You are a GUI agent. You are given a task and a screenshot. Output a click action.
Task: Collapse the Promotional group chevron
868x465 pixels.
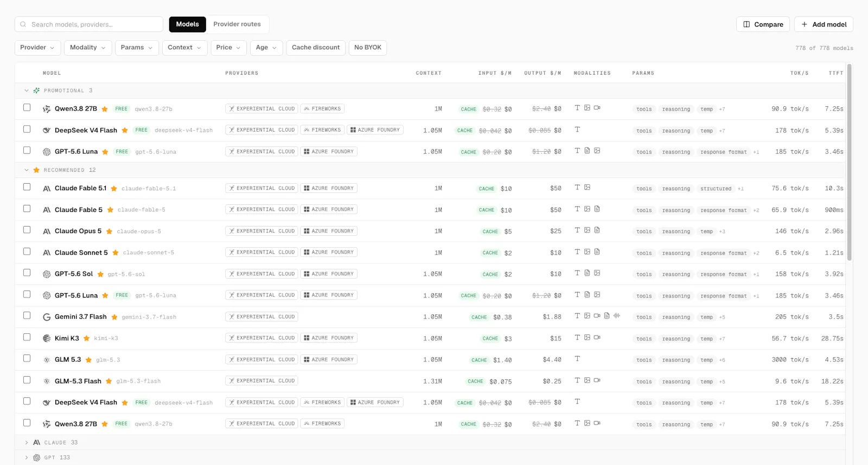pos(26,91)
